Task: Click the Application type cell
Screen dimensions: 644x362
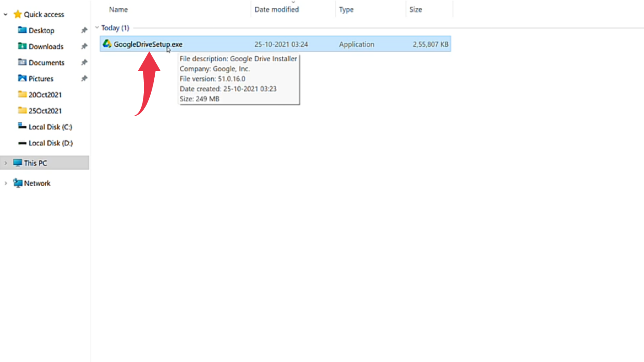Action: coord(357,44)
